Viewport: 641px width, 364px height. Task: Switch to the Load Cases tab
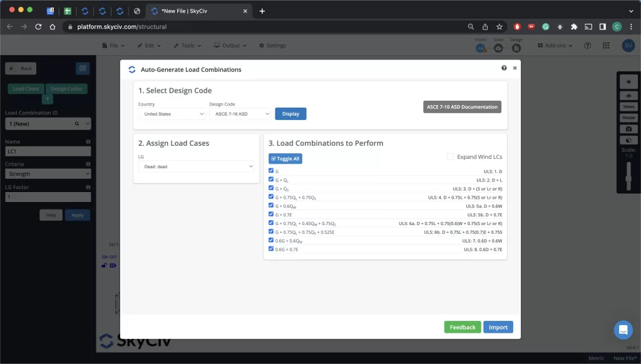(x=26, y=89)
